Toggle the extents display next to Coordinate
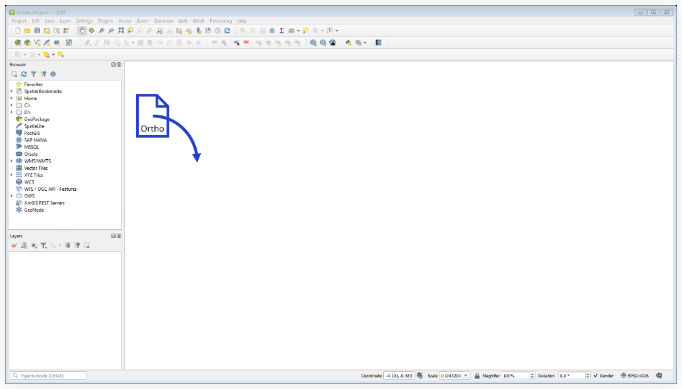Viewport: 682px width, 389px height. click(420, 376)
